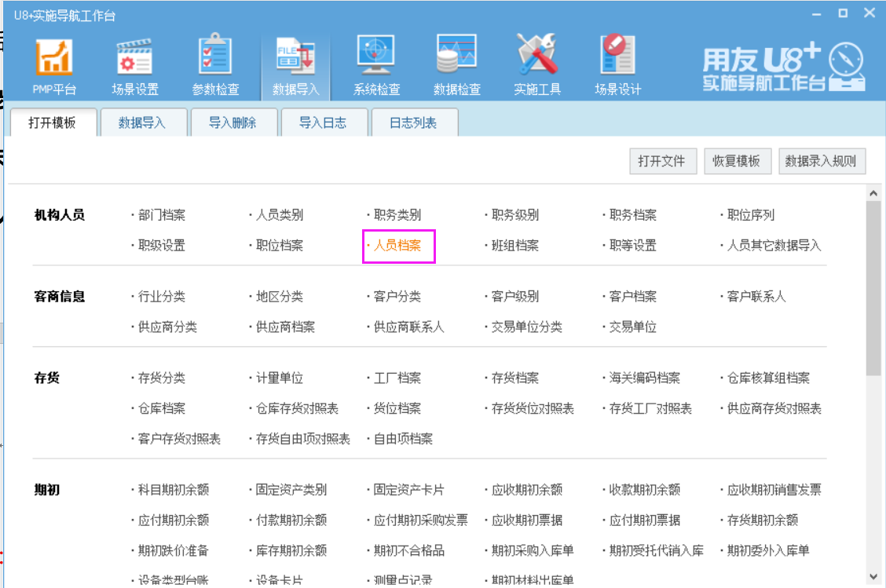The height and width of the screenshot is (588, 886).
Task: Switch to the 打开模板 tab
Action: coord(52,122)
